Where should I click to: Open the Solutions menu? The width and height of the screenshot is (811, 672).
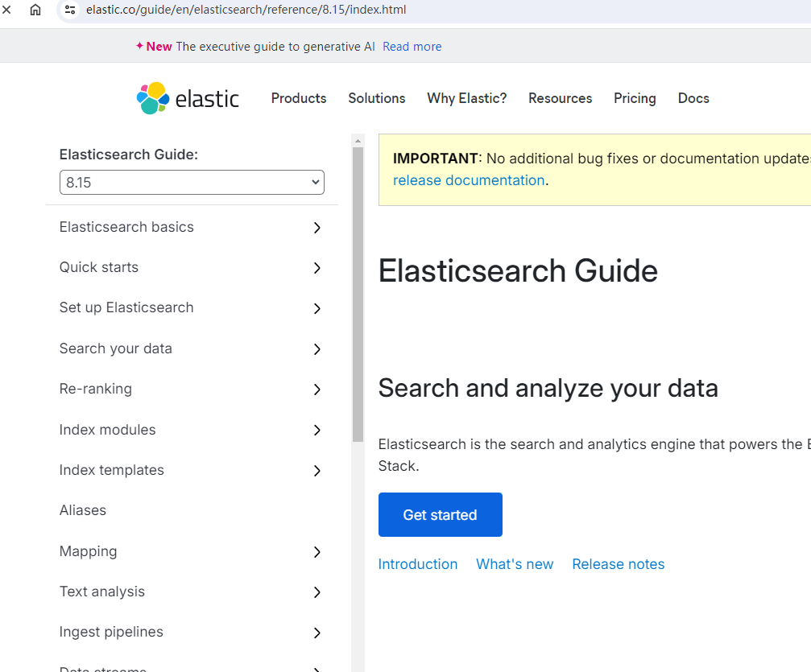click(x=377, y=98)
